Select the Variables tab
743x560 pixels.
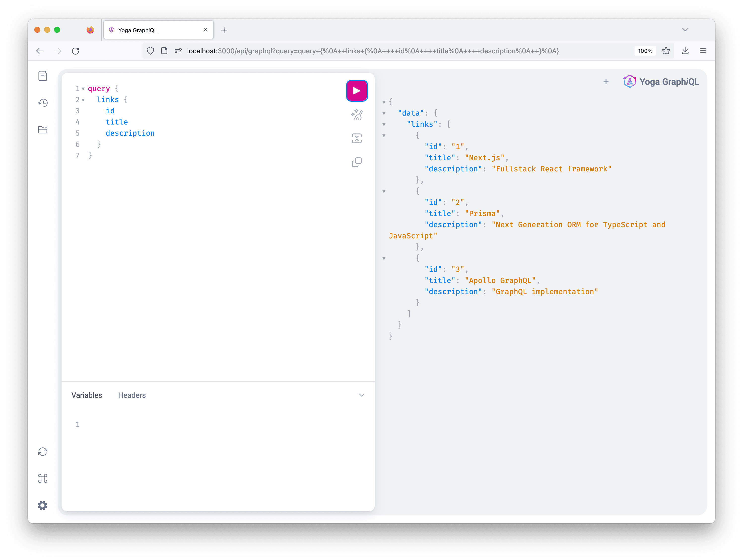(86, 395)
